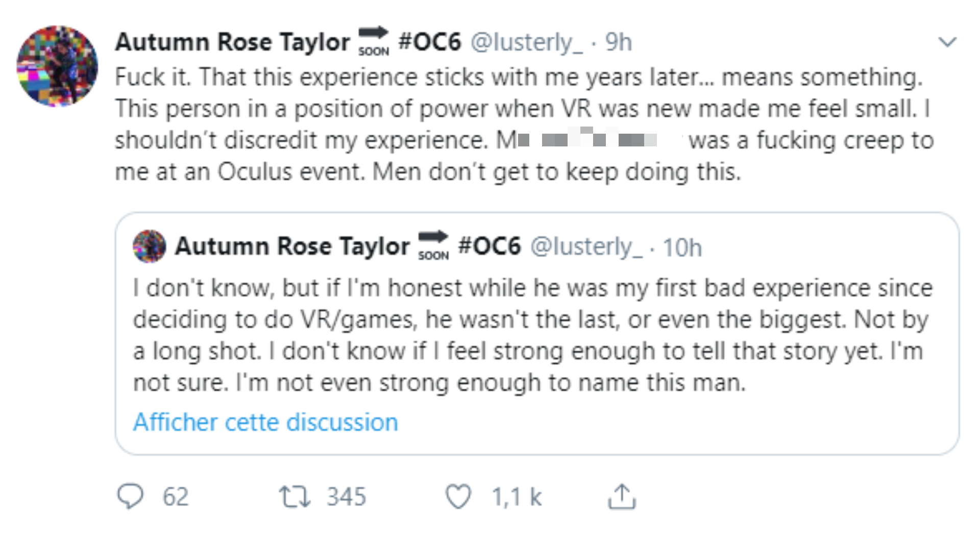The height and width of the screenshot is (551, 980).
Task: Click the @lusterly_ handle in main tweet
Action: click(526, 42)
